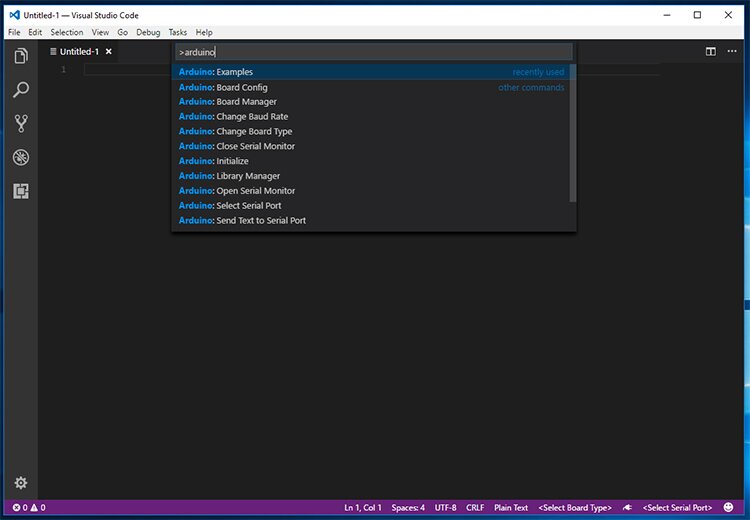Open the Selection menu
Viewport: 750px width, 520px height.
click(67, 32)
